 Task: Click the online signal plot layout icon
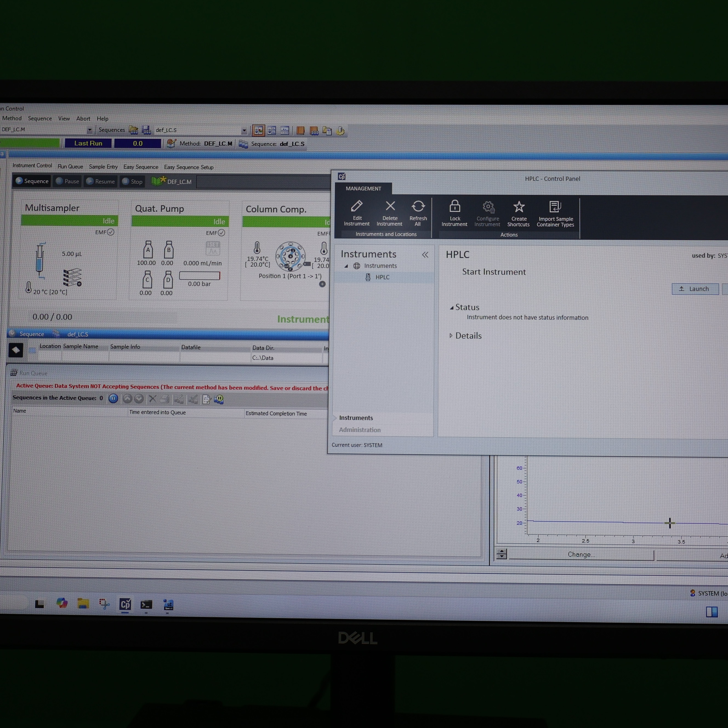(x=285, y=131)
